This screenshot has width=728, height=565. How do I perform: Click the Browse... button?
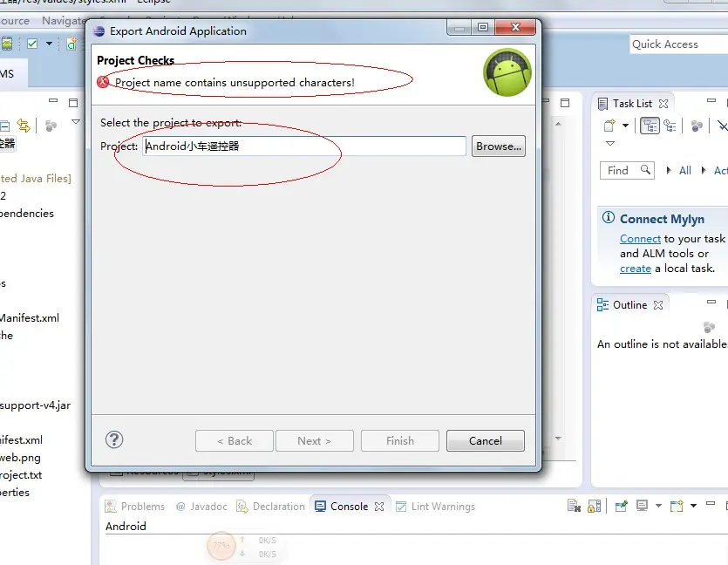click(x=499, y=146)
